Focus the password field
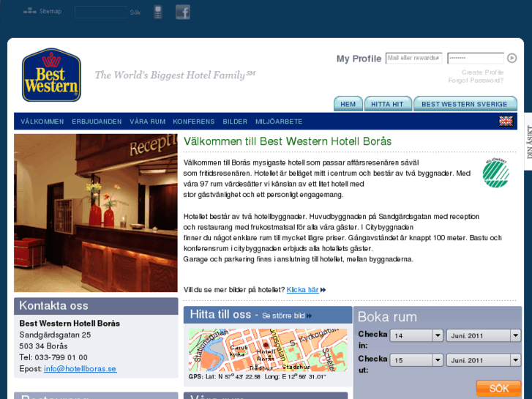This screenshot has height=399, width=532. coord(476,58)
